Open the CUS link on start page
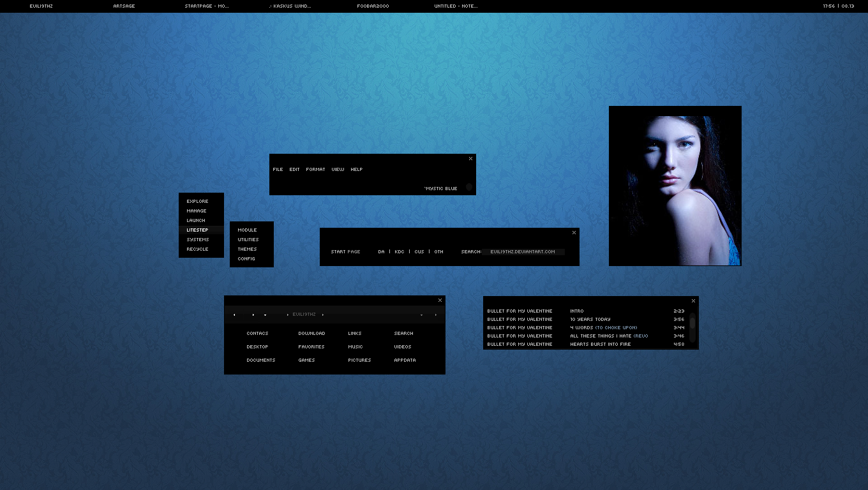The image size is (868, 490). coord(419,251)
